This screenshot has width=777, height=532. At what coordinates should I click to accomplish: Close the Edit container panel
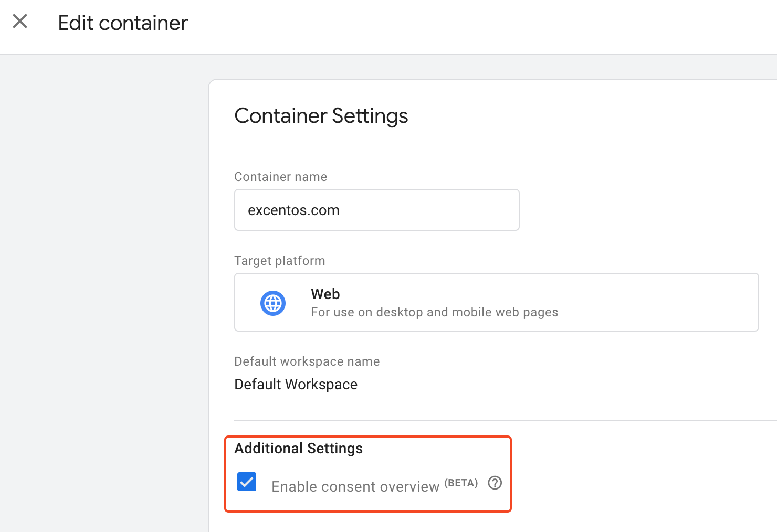coord(20,22)
